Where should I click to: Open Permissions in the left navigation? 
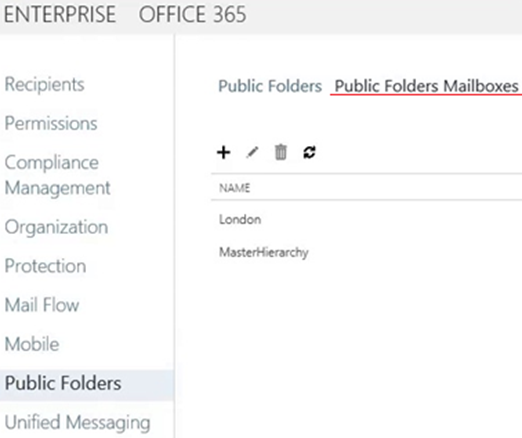[51, 123]
